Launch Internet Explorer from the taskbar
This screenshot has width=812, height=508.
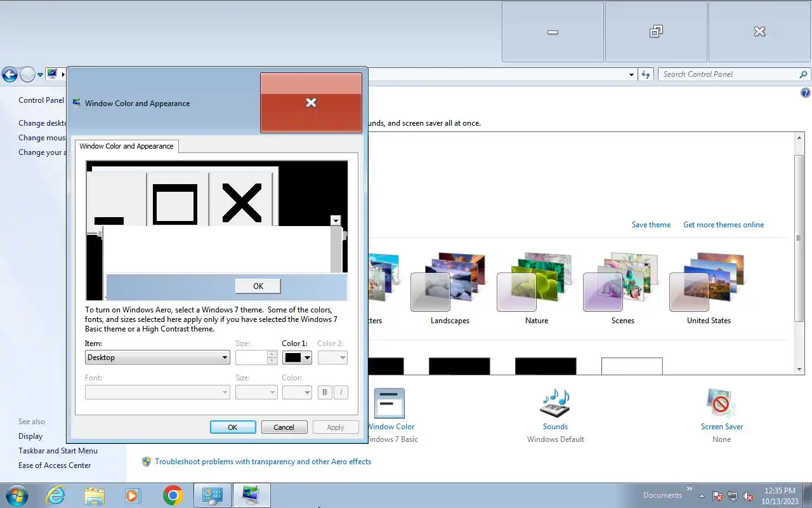coord(56,495)
